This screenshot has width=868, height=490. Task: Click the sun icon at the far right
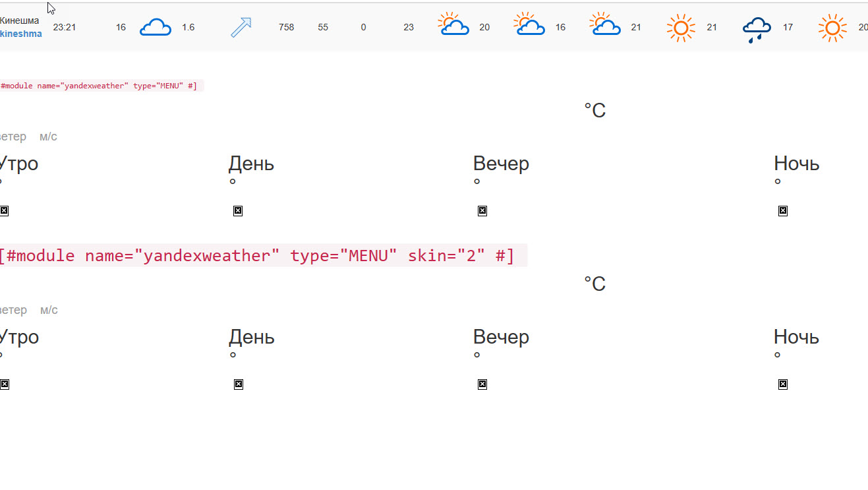pos(832,28)
